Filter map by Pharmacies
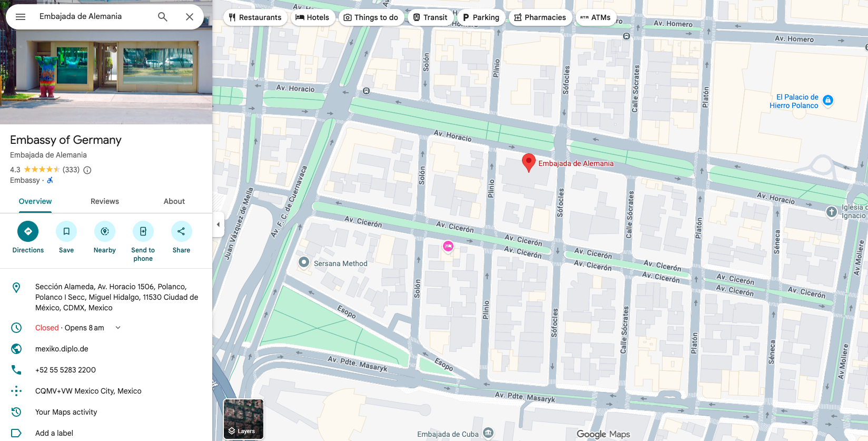868x441 pixels. pos(540,17)
